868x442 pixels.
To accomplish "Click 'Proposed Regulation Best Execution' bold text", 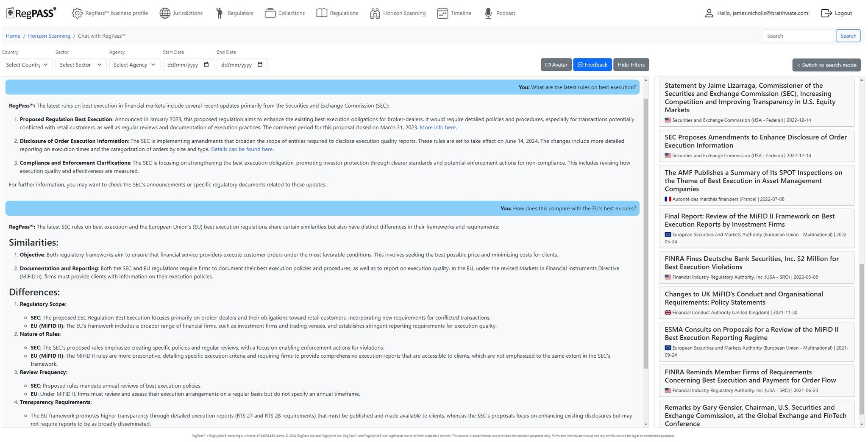I will pos(66,120).
